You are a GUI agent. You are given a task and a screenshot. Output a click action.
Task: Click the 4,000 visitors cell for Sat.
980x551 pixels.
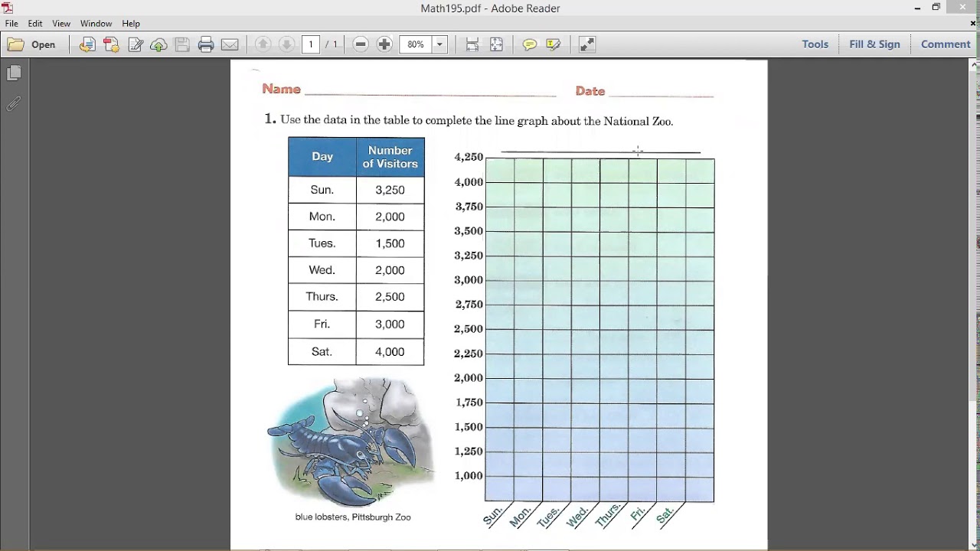point(390,352)
